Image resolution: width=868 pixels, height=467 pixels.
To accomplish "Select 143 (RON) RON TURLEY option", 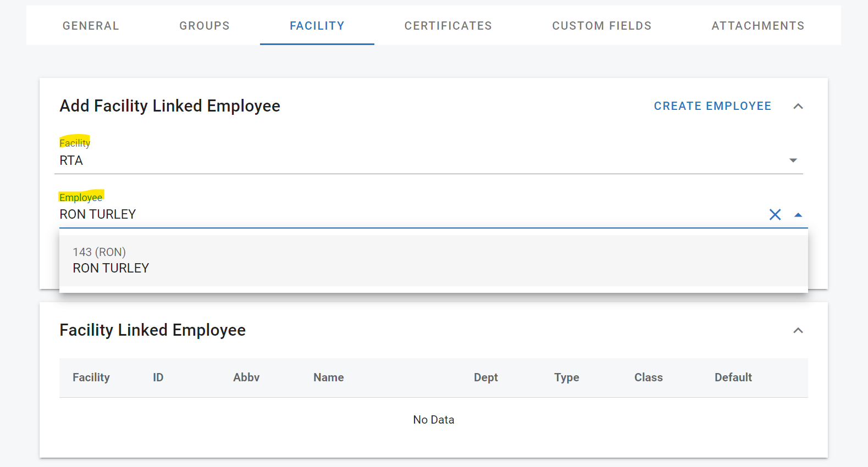I will click(x=433, y=260).
